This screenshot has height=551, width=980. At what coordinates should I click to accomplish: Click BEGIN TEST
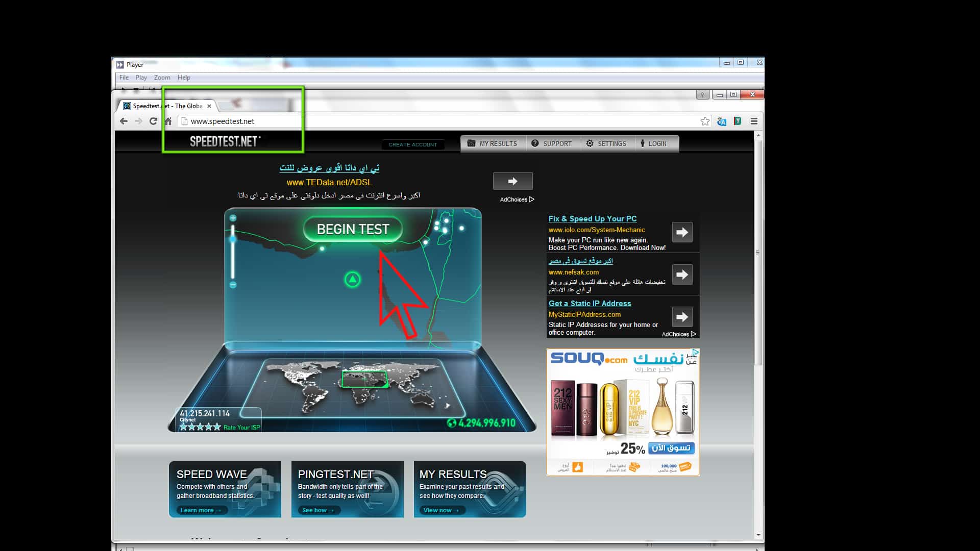pos(353,230)
